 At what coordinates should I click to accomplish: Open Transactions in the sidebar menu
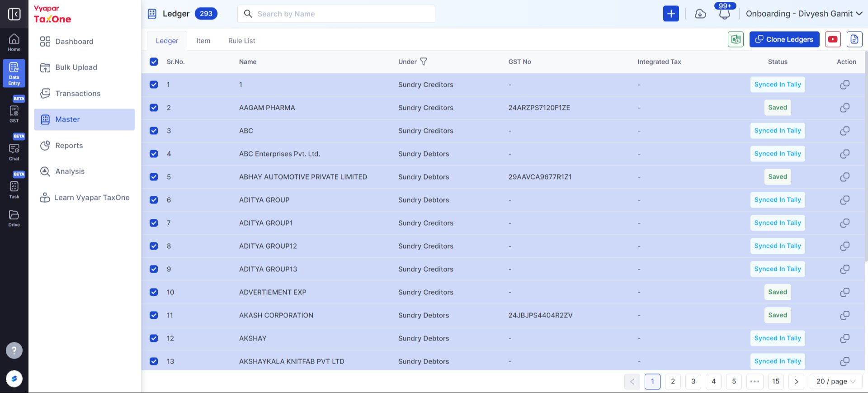pyautogui.click(x=85, y=94)
